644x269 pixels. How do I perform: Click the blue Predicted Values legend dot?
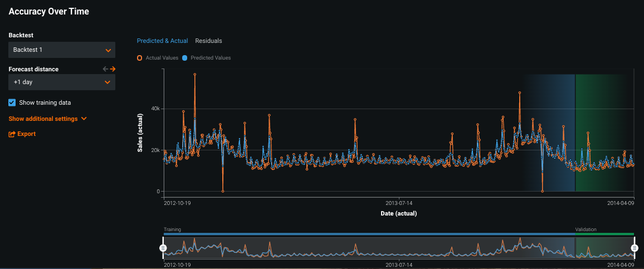pos(184,58)
